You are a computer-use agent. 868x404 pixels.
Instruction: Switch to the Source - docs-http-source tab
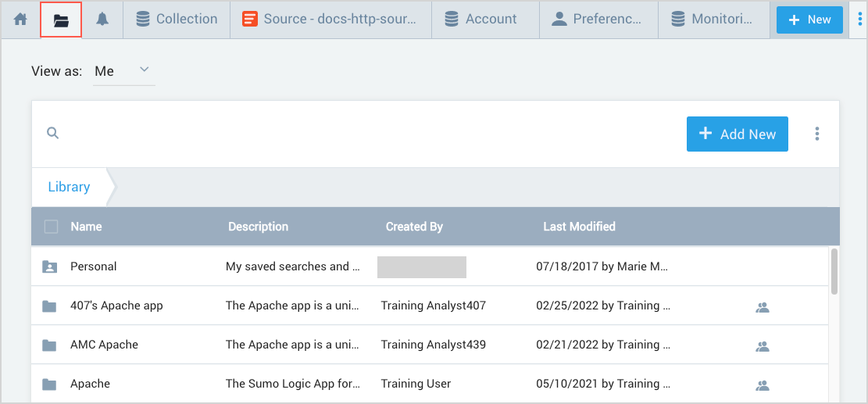[x=330, y=20]
